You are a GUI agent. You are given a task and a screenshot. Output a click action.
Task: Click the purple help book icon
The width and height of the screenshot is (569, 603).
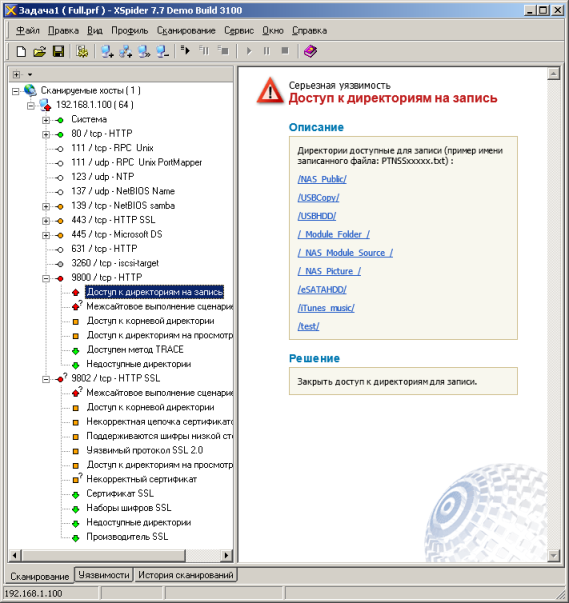point(310,51)
